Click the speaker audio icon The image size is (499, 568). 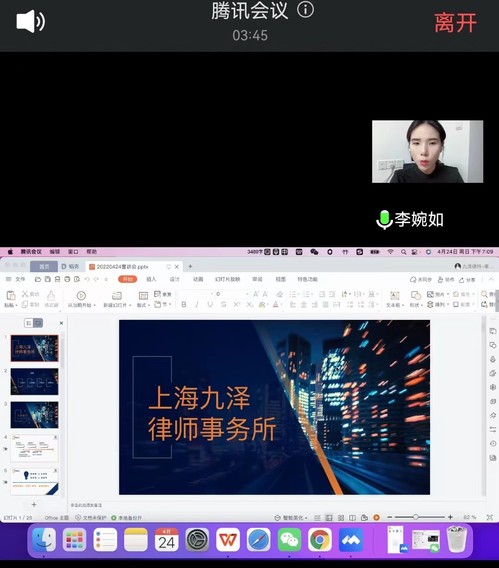[x=30, y=21]
